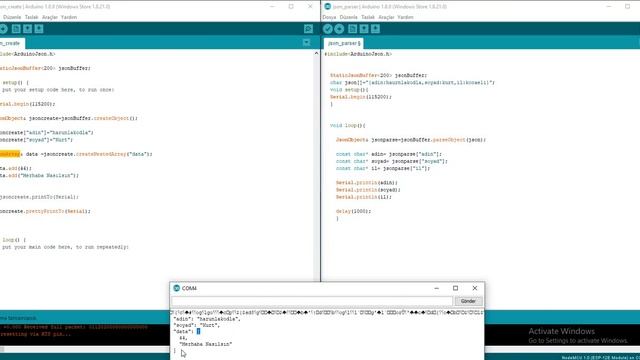
Task: Select the json_parser sketch tab
Action: click(344, 43)
